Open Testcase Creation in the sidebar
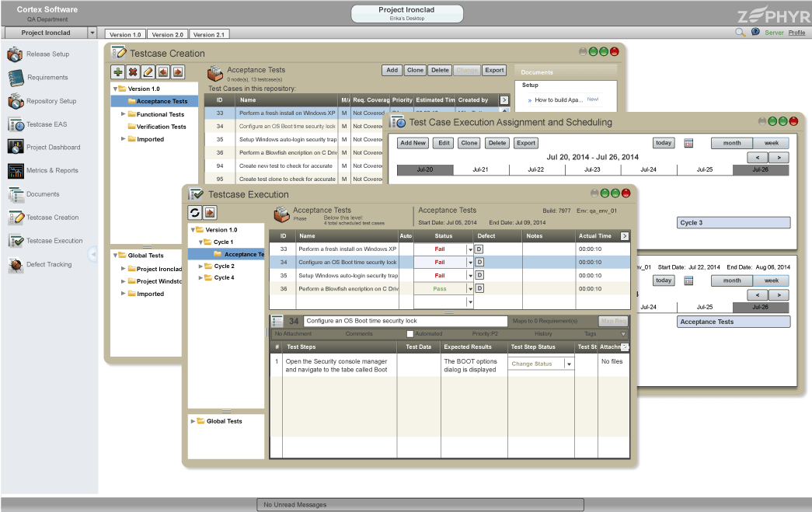The width and height of the screenshot is (812, 512). click(x=44, y=218)
